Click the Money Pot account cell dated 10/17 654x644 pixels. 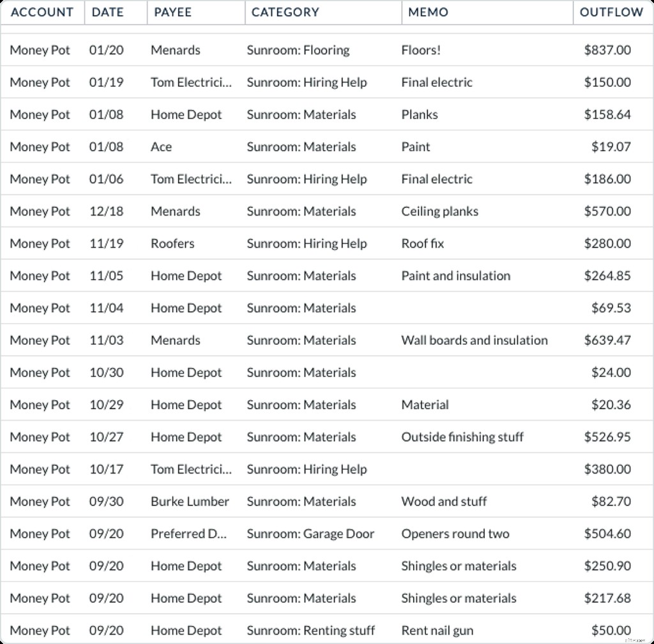40,468
